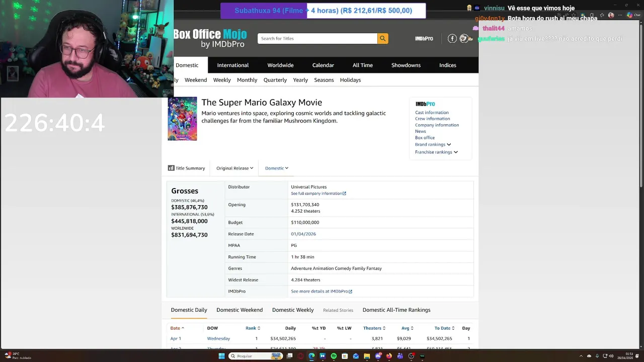Open the Wednesday day-of-week link

pyautogui.click(x=218, y=339)
